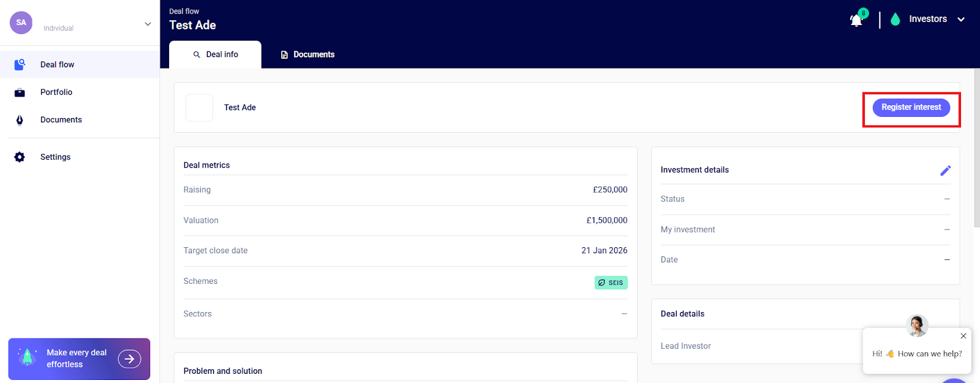This screenshot has width=980, height=383.
Task: Select the Deal info tab
Action: tap(216, 54)
